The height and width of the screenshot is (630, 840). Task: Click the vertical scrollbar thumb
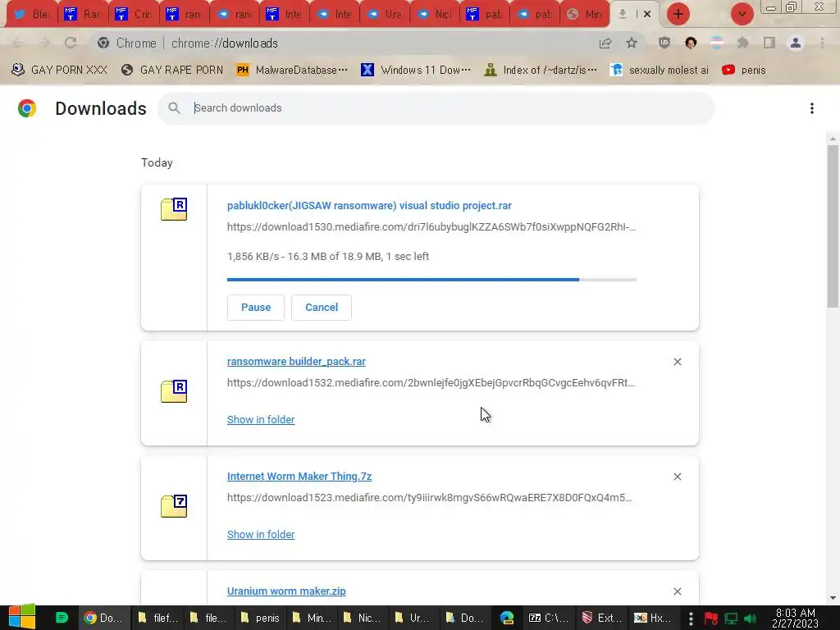click(x=833, y=225)
